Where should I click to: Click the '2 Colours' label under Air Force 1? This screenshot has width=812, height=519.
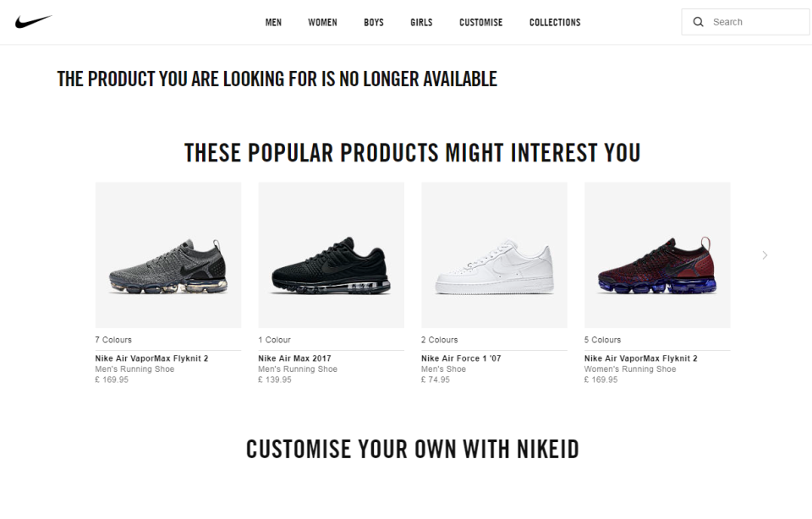click(439, 339)
